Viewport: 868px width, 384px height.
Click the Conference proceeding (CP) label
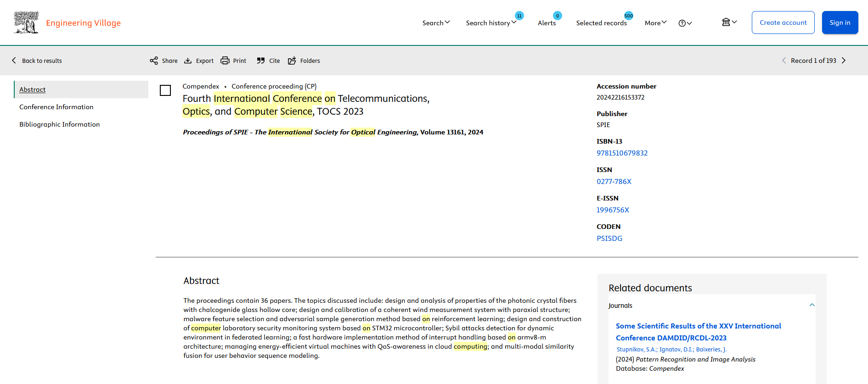274,86
